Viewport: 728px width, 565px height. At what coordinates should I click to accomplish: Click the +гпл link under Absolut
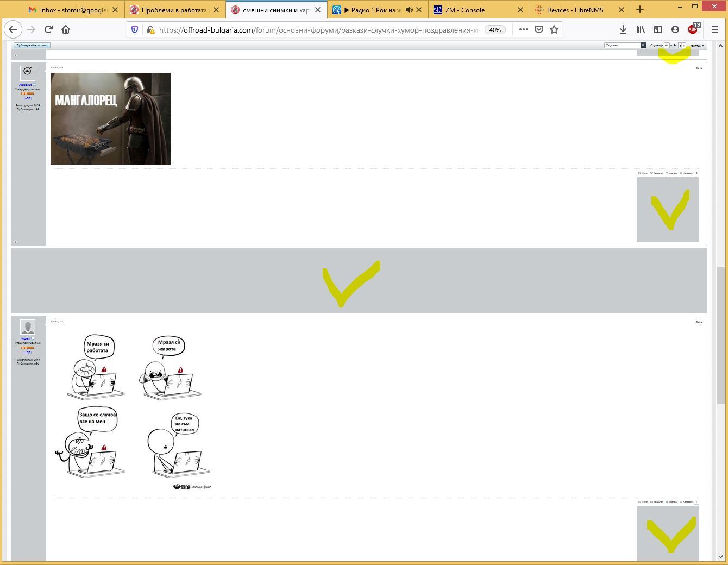click(28, 98)
